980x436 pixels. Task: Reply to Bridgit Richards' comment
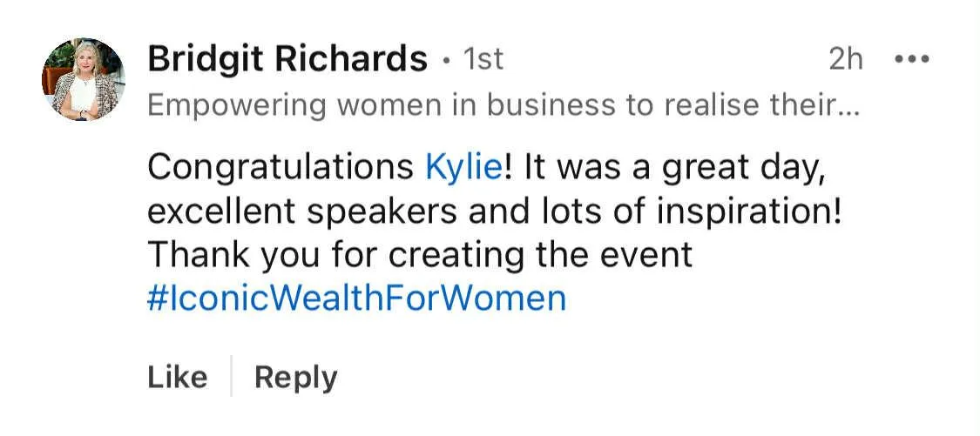295,378
